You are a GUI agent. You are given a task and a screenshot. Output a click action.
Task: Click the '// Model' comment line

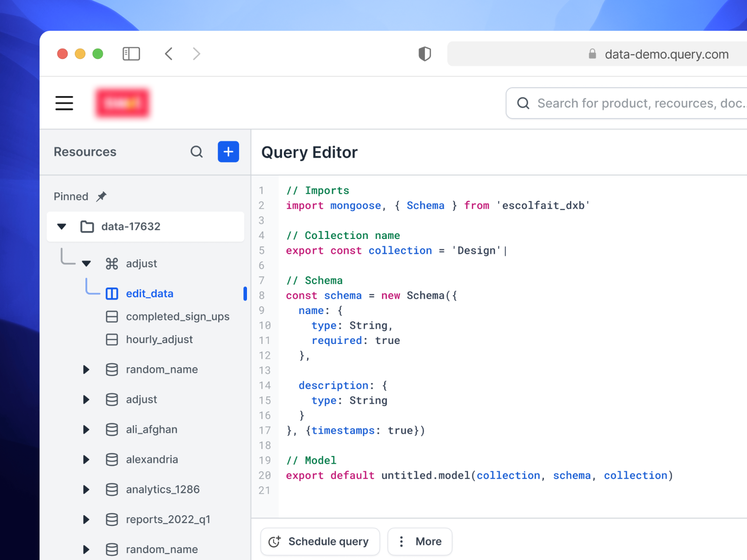(311, 461)
